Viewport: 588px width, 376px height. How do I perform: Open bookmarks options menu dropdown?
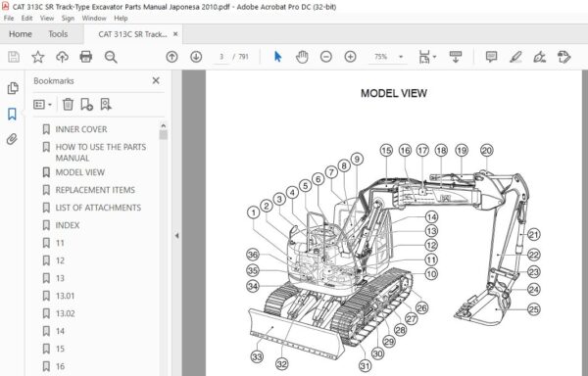[42, 105]
